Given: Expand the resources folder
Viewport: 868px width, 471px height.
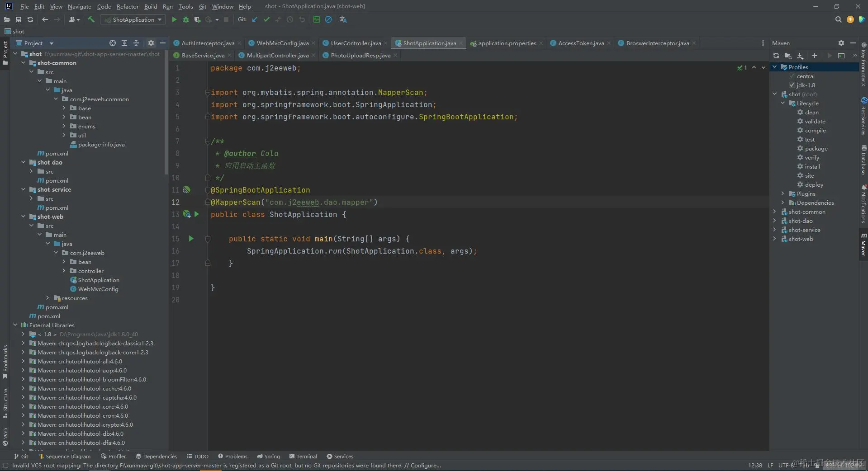Looking at the screenshot, I should coord(47,298).
